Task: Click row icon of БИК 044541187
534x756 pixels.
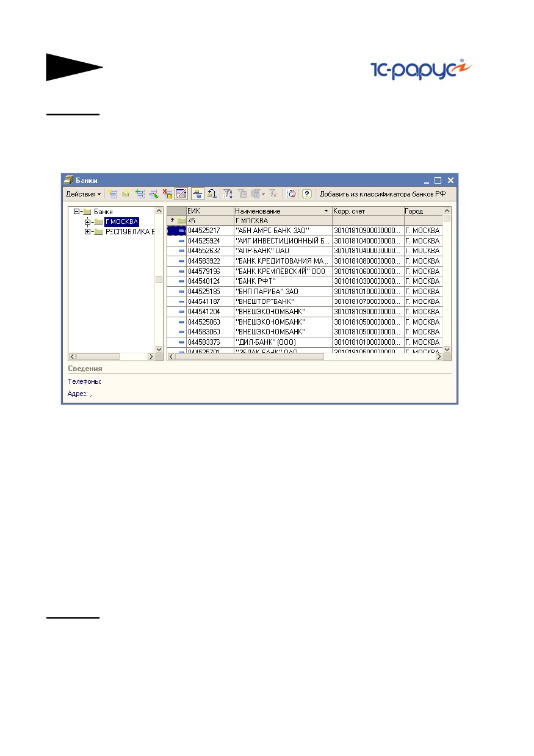Action: click(181, 301)
